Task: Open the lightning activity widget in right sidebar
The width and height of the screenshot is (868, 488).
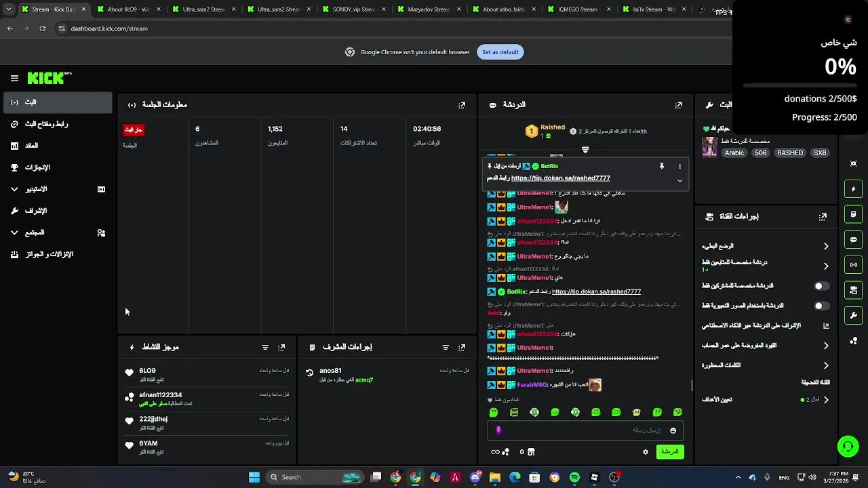Action: point(853,189)
